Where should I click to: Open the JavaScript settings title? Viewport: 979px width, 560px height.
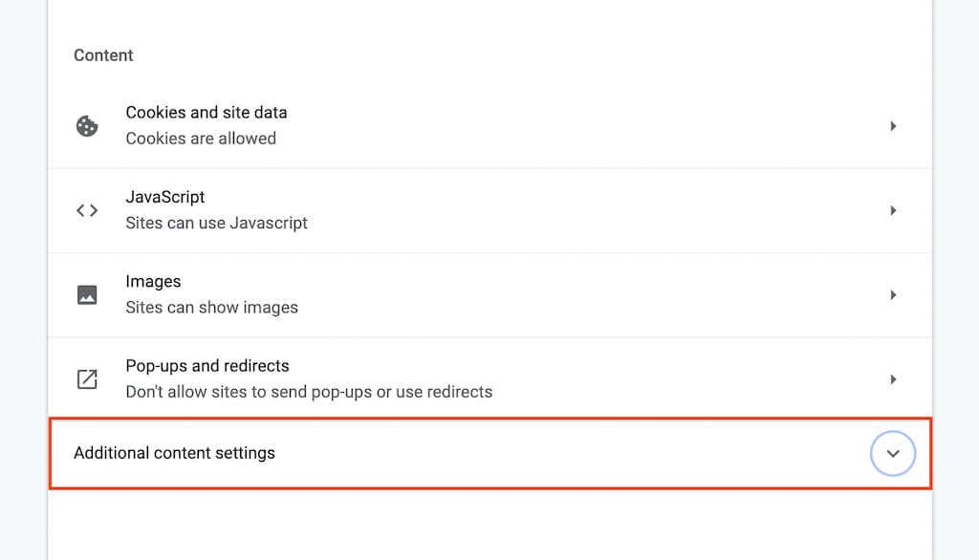[165, 197]
